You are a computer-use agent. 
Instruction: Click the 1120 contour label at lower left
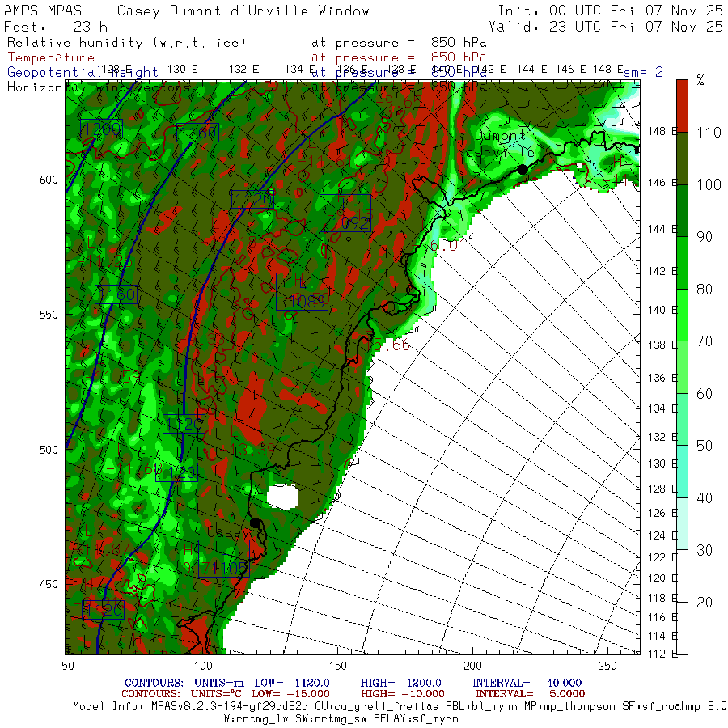(x=103, y=609)
